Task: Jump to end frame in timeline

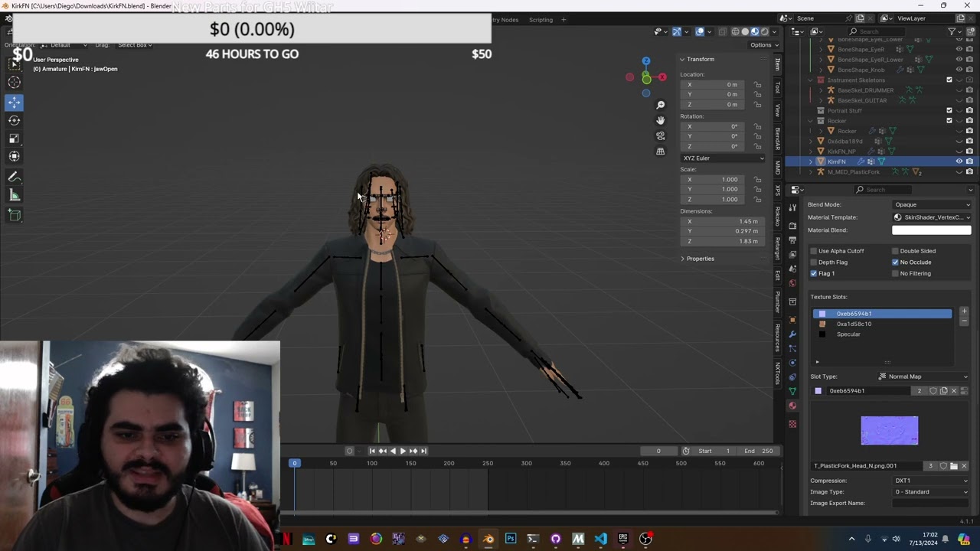Action: 423,451
